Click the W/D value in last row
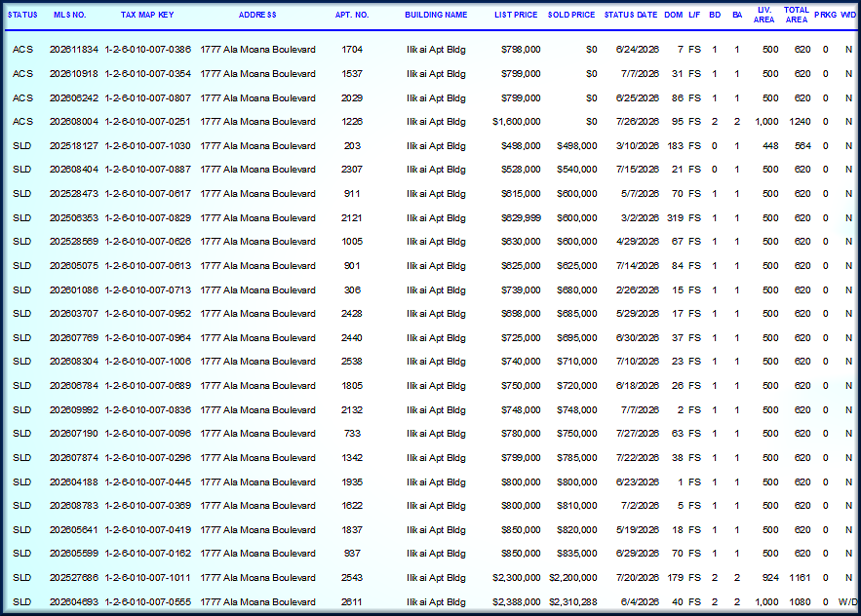 pos(847,601)
